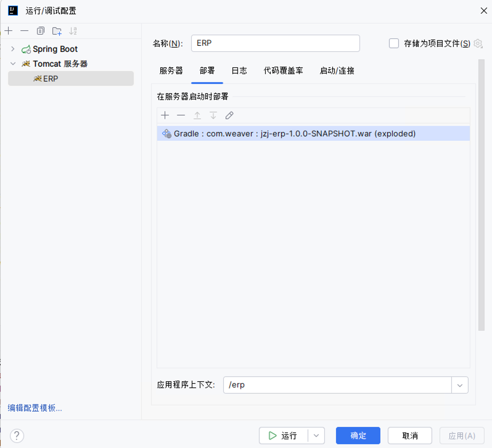Image resolution: width=492 pixels, height=448 pixels.
Task: Remove the selected deployment artifact
Action: [181, 115]
